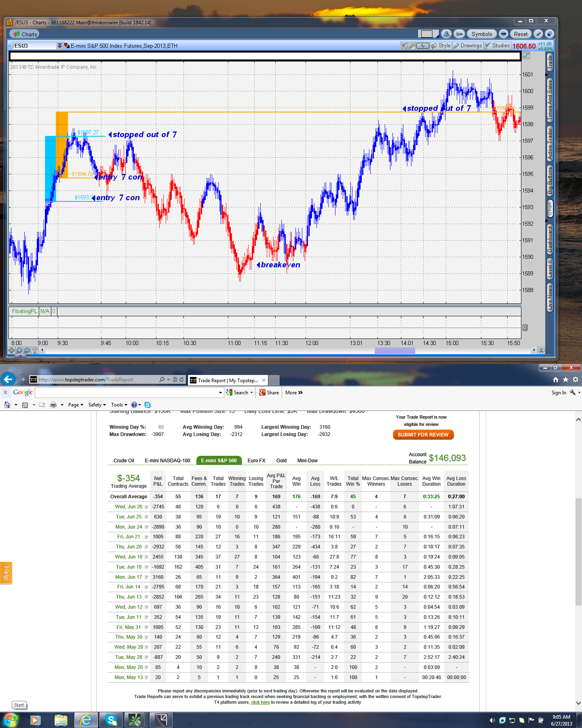Go forward in Internet Explorer

22,379
